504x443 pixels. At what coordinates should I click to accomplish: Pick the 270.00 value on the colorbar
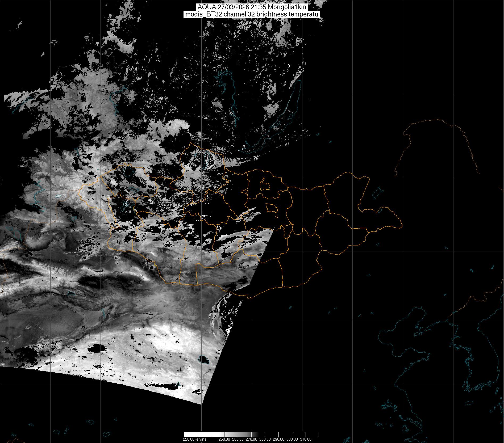(252, 439)
